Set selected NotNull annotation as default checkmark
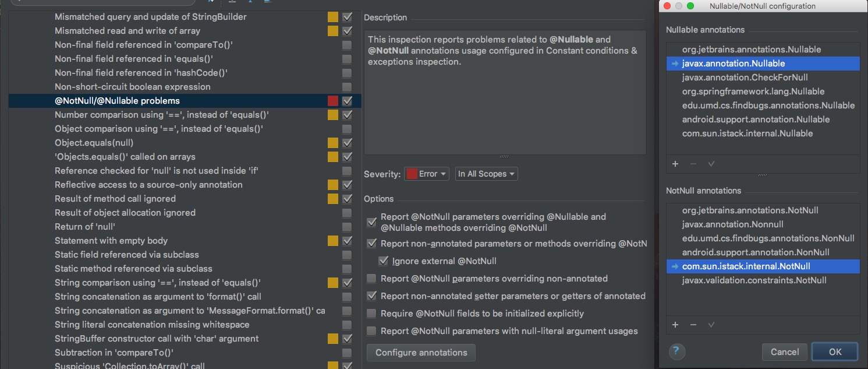 [711, 325]
